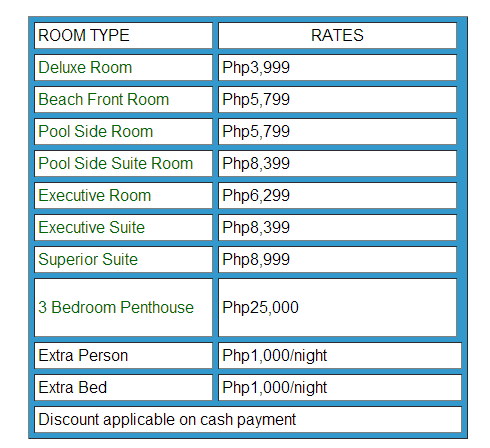The height and width of the screenshot is (448, 490).
Task: Open the Pool Side Suite Room link
Action: pos(116,163)
